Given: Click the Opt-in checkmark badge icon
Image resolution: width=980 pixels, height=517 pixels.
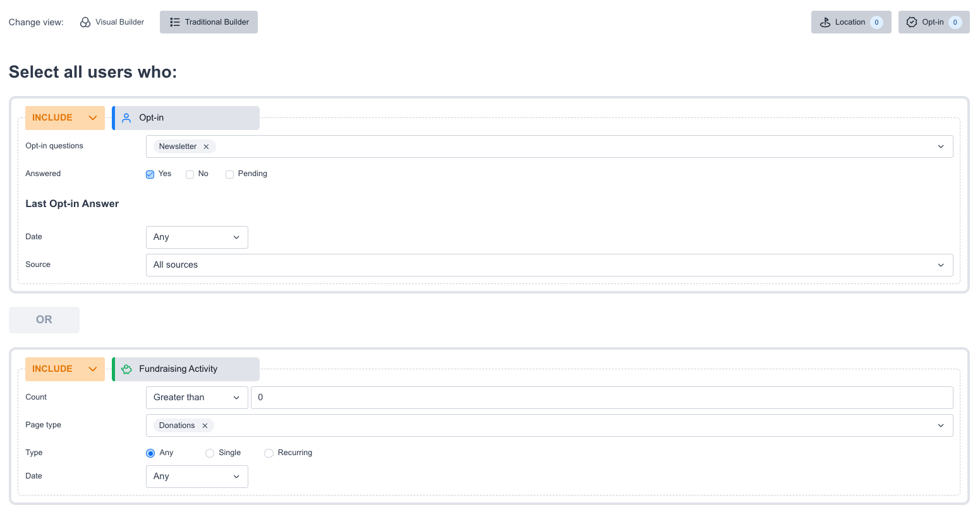Looking at the screenshot, I should (912, 22).
